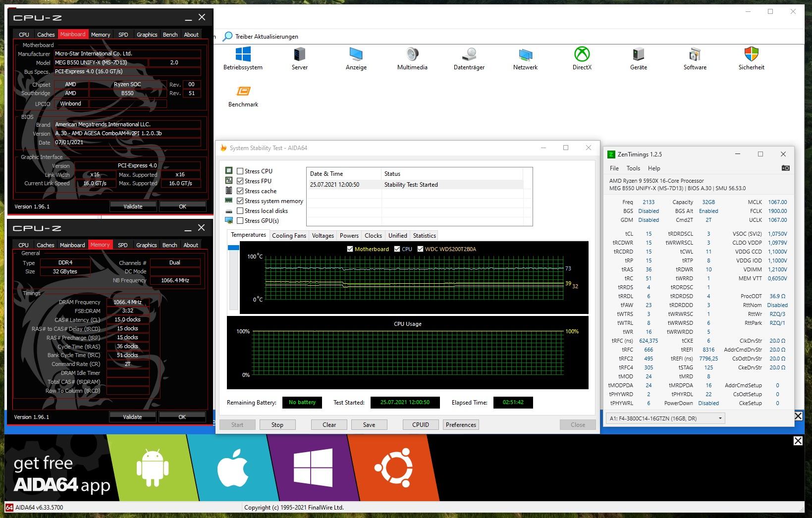The height and width of the screenshot is (518, 812).
Task: Open Betriebssystem category icon
Action: [243, 54]
